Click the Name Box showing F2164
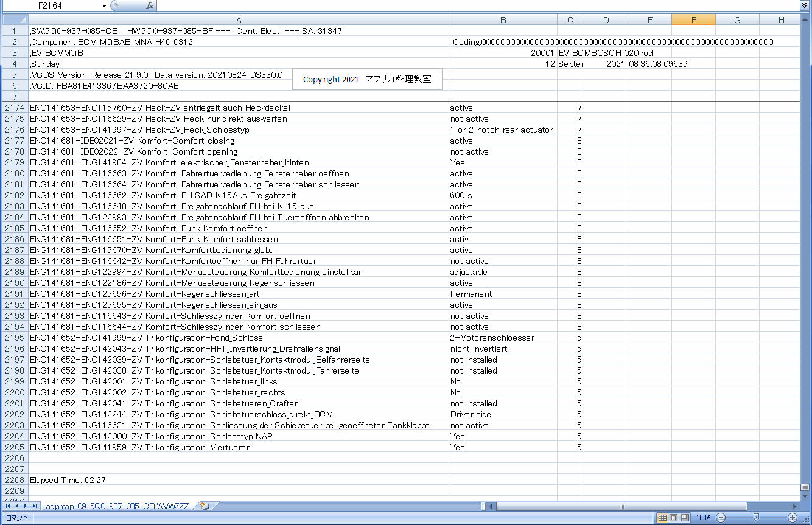The width and height of the screenshot is (812, 525). pos(51,5)
